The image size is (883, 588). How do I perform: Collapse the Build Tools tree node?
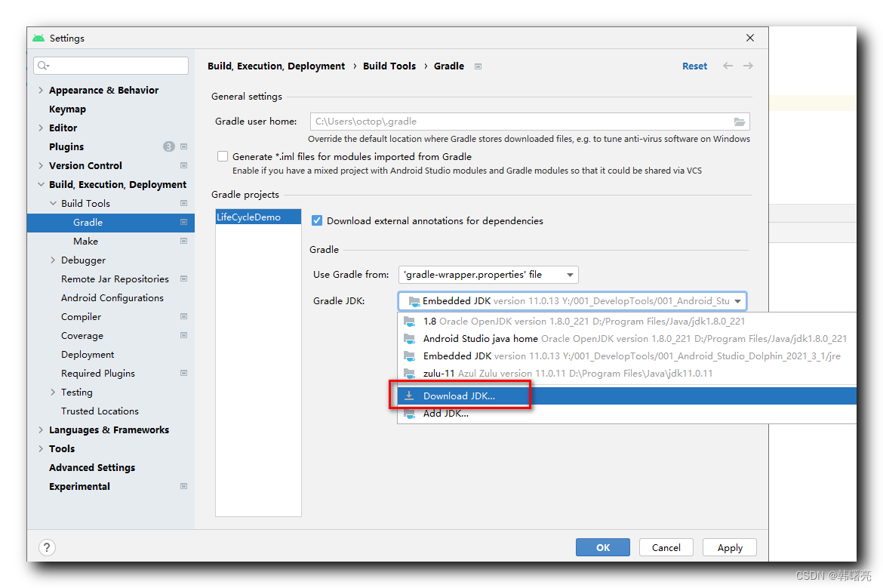[52, 203]
